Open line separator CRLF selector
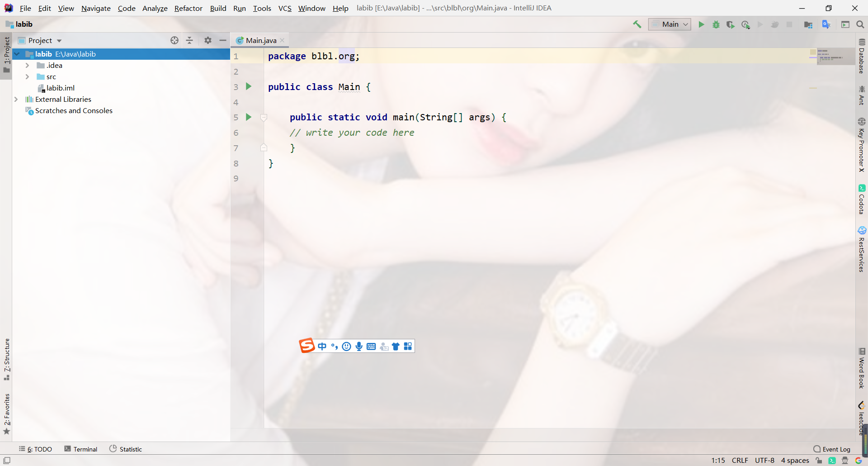Screen dimensions: 868x466 tap(740, 461)
